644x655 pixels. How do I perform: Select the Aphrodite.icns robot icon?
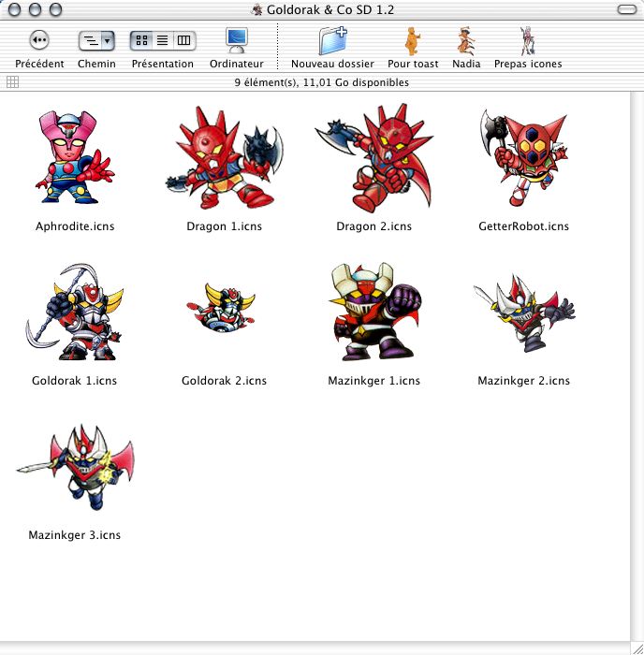tap(75, 157)
